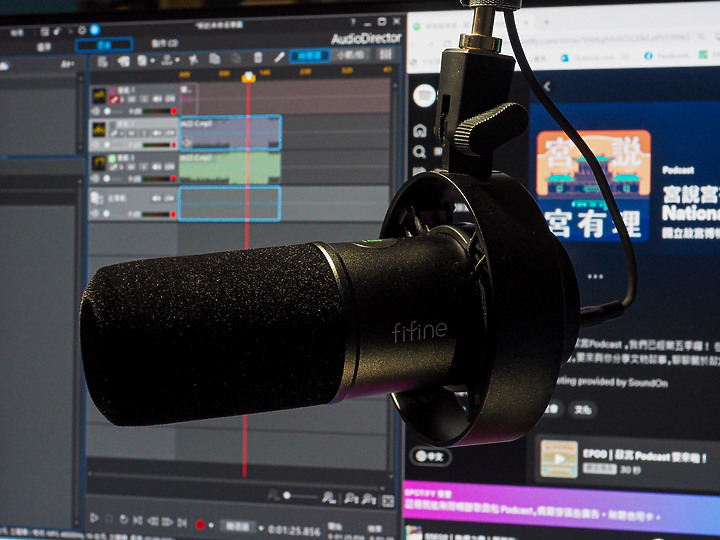Select the pencil edit tool
The image size is (720, 540).
pos(279,57)
